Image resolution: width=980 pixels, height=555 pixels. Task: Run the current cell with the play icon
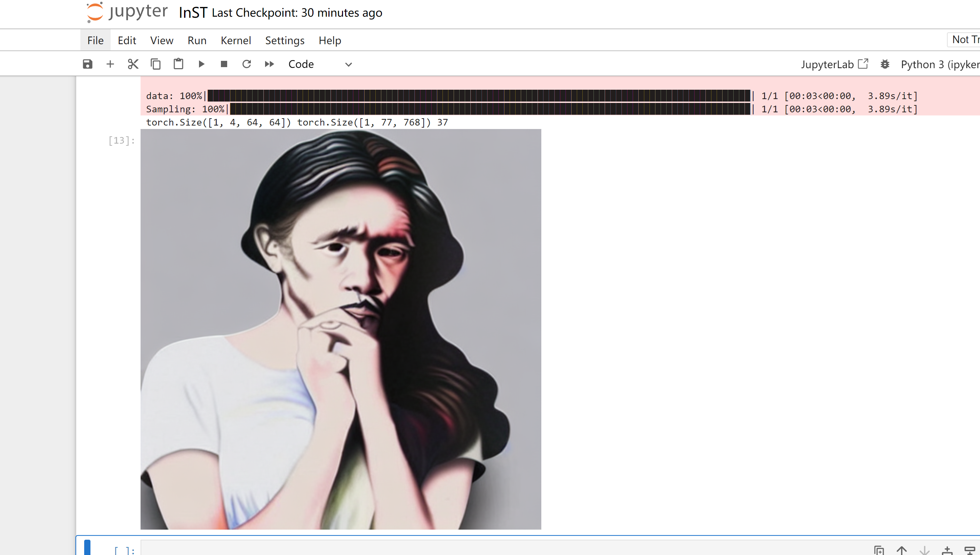coord(201,64)
